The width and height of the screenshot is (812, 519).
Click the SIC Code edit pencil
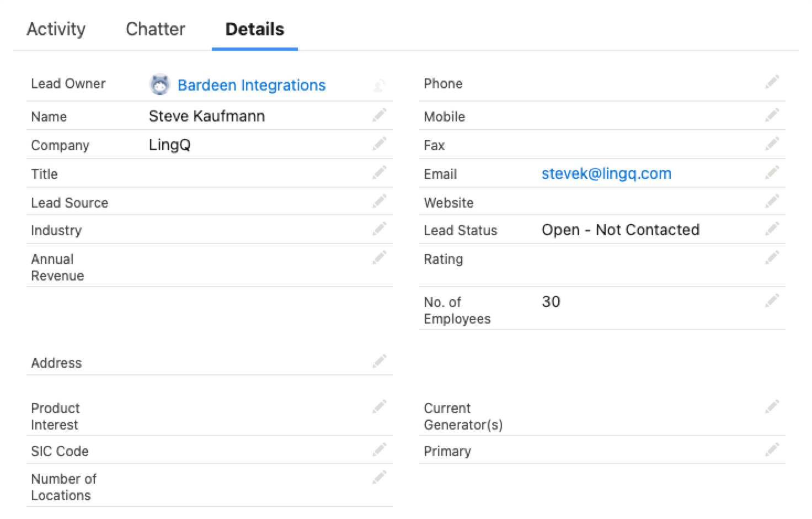pyautogui.click(x=380, y=449)
